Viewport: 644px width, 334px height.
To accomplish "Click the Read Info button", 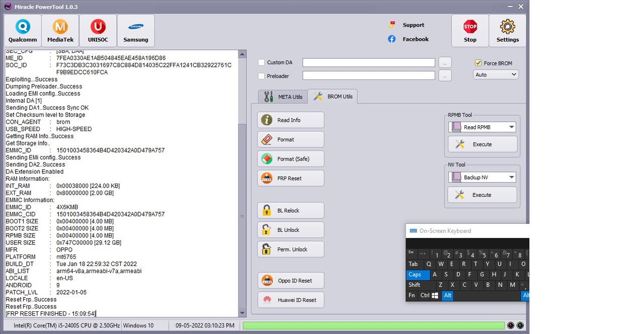I will [291, 120].
